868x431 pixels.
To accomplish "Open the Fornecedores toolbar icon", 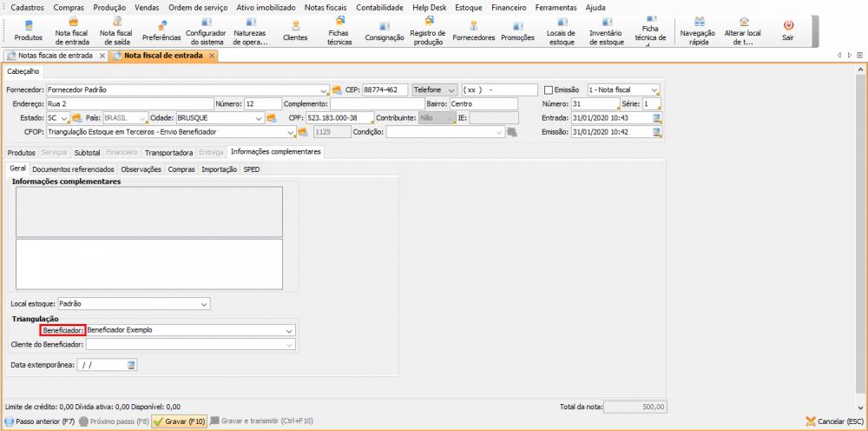I will tap(473, 30).
